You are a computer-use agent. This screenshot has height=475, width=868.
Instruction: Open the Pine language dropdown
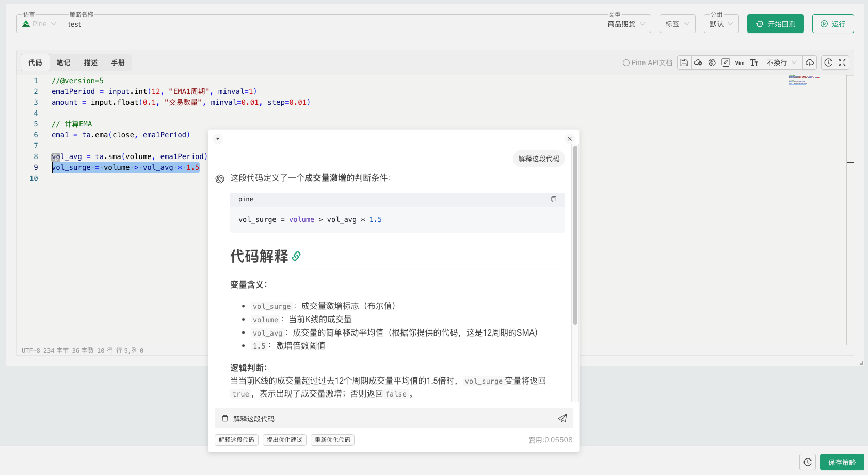coord(38,23)
